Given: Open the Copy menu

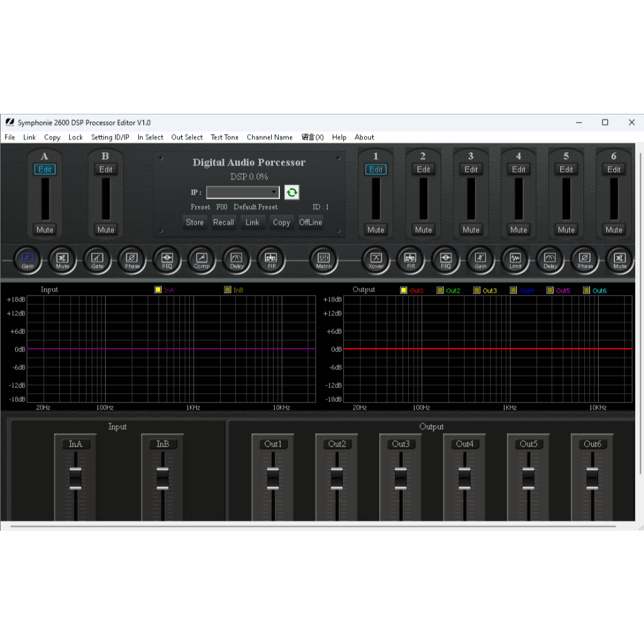Looking at the screenshot, I should 52,137.
